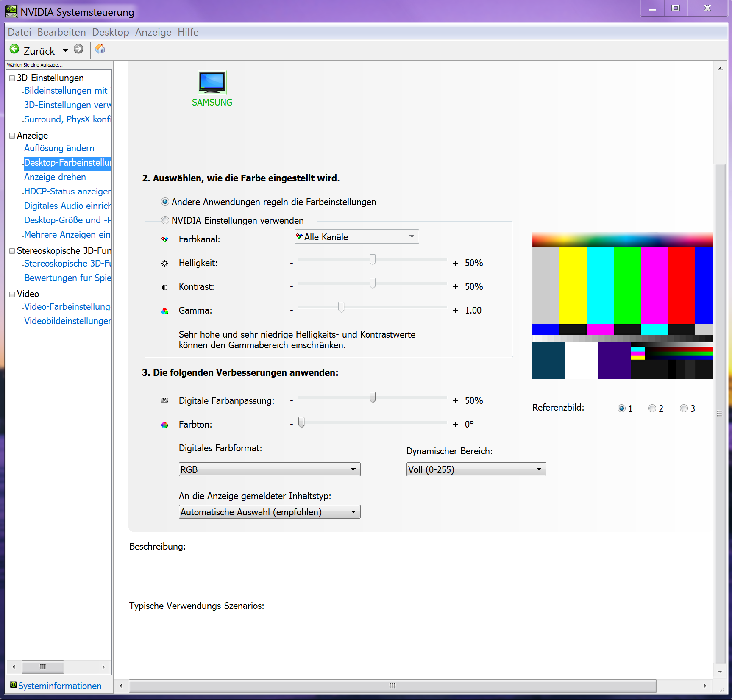Screen dimensions: 732x700
Task: Open the Farbkanal 'Alle Kanäle' dropdown
Action: tap(357, 236)
